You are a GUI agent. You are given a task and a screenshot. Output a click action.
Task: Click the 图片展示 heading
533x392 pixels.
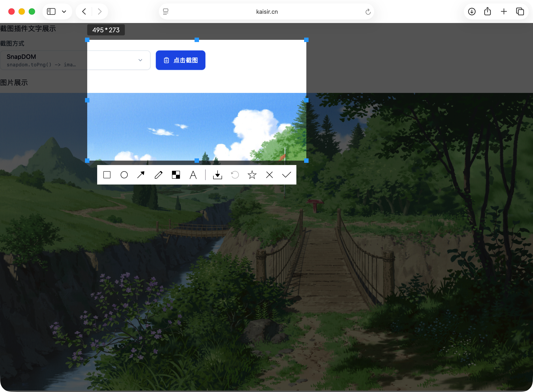tap(14, 83)
